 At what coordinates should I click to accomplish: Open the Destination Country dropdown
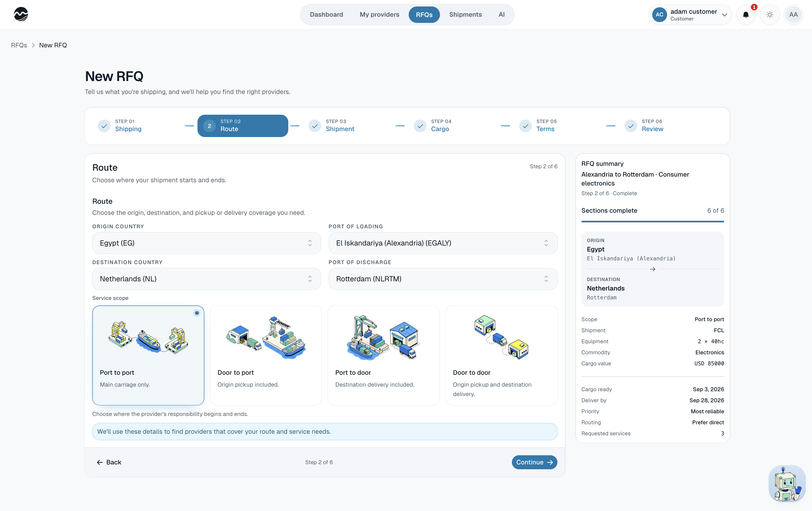click(206, 279)
